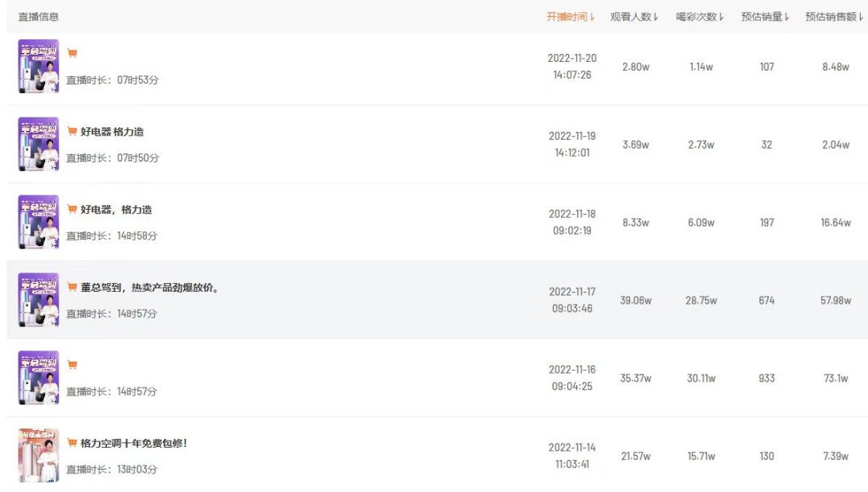Open the thumbnail for 好电器 格力造 stream
Viewport: 868px width, 492px height.
click(x=39, y=144)
